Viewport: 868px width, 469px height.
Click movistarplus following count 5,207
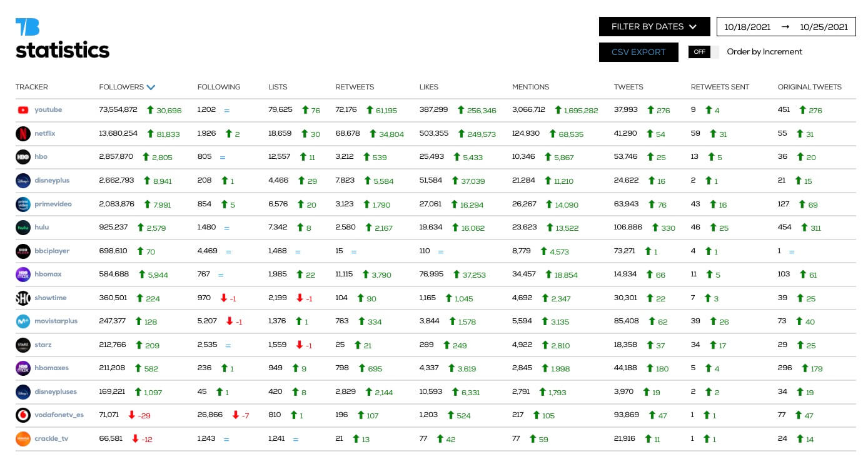(207, 321)
